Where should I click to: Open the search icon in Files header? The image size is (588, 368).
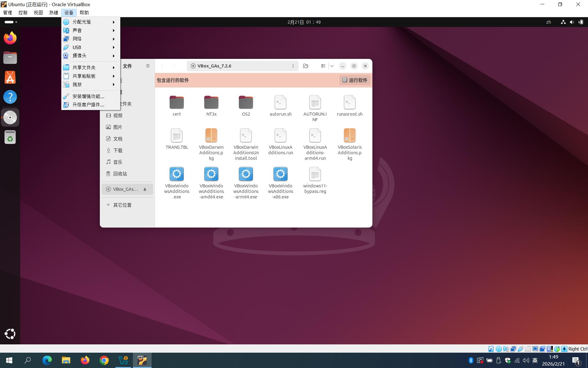click(x=305, y=66)
